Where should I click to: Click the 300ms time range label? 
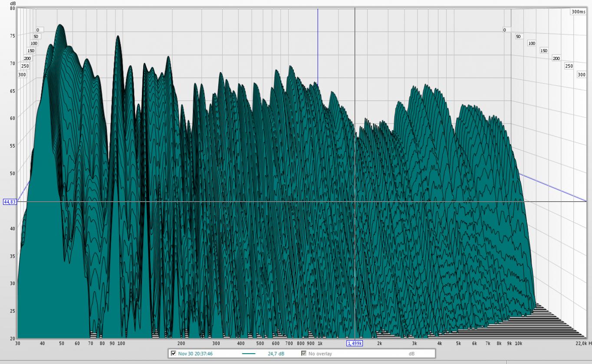(578, 12)
